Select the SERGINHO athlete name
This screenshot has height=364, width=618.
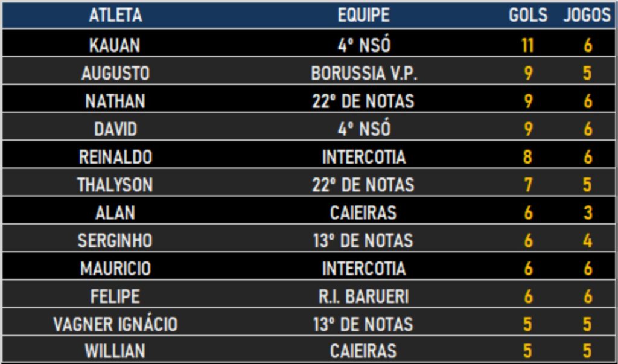coord(115,241)
